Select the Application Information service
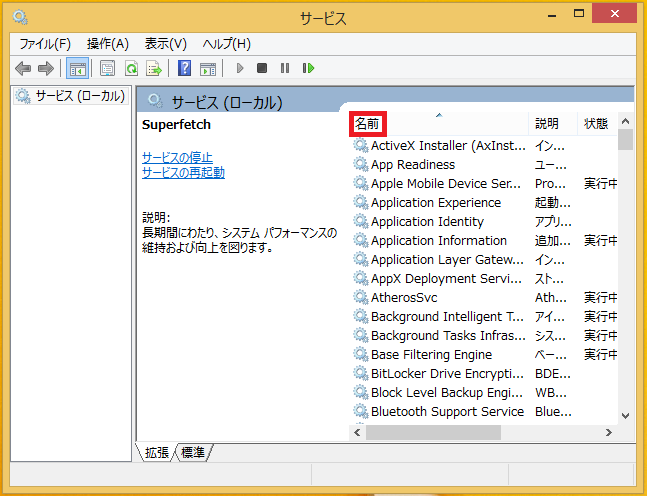The width and height of the screenshot is (647, 496). coord(439,241)
